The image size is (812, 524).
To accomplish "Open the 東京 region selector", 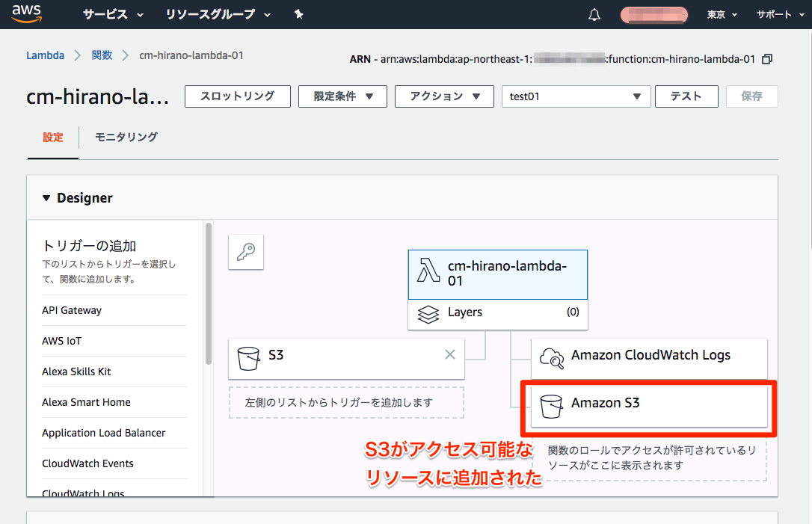I will tap(722, 14).
